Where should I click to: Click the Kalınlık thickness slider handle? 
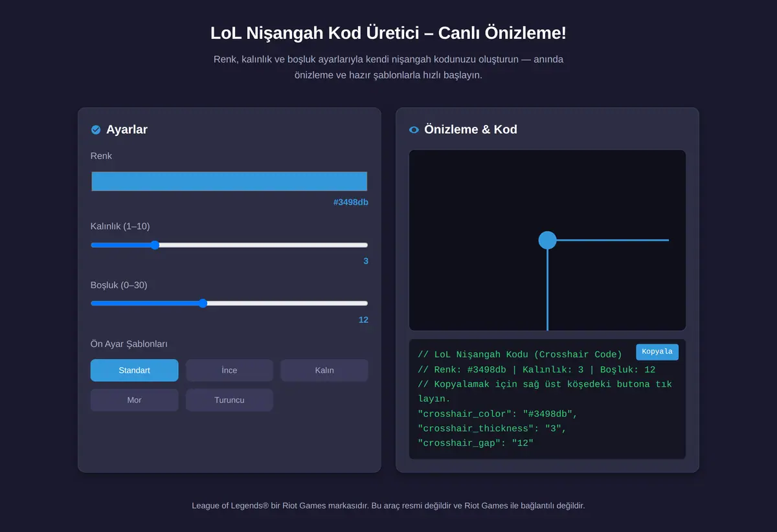[x=155, y=245]
